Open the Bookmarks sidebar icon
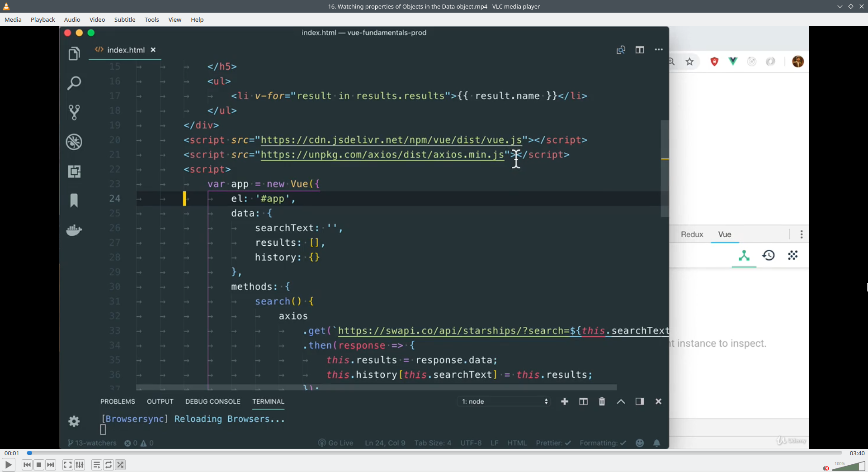This screenshot has height=472, width=868. (74, 200)
